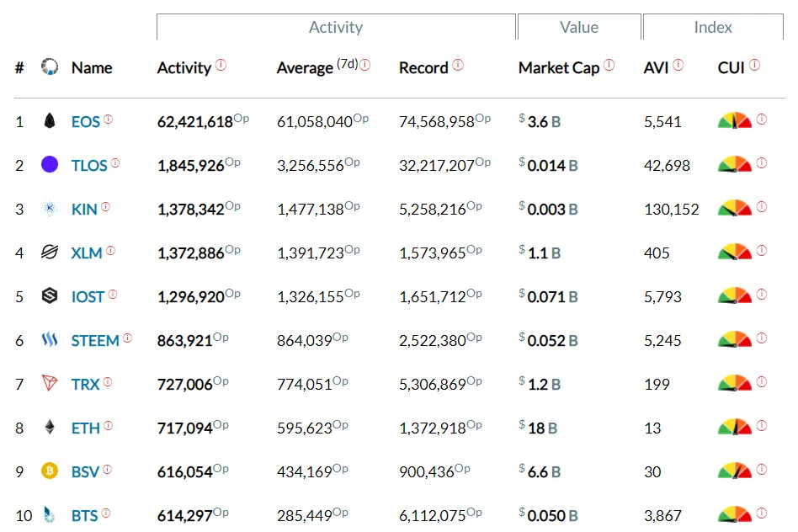The width and height of the screenshot is (798, 532).
Task: Sort by the # rank column header
Action: tap(19, 67)
